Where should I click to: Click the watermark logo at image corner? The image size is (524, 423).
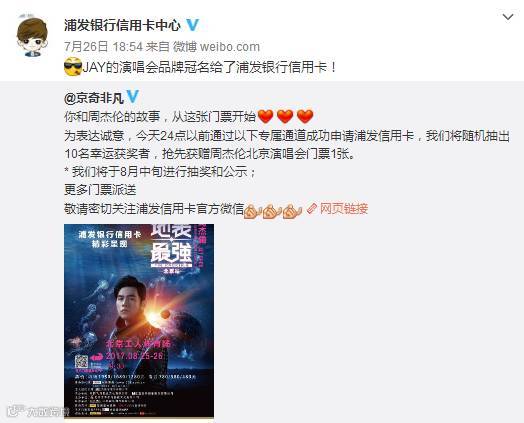(x=37, y=411)
